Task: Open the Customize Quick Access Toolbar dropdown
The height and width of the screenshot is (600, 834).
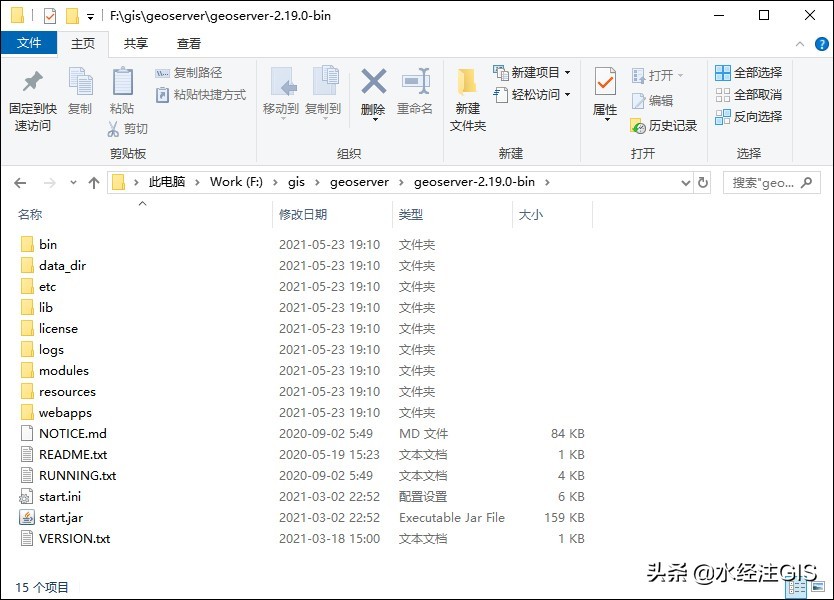Action: [90, 17]
